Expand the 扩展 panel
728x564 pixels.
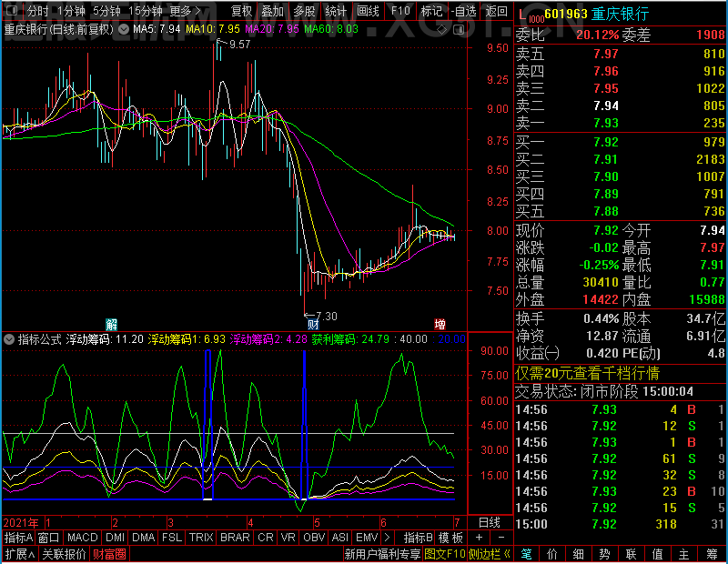(19, 554)
